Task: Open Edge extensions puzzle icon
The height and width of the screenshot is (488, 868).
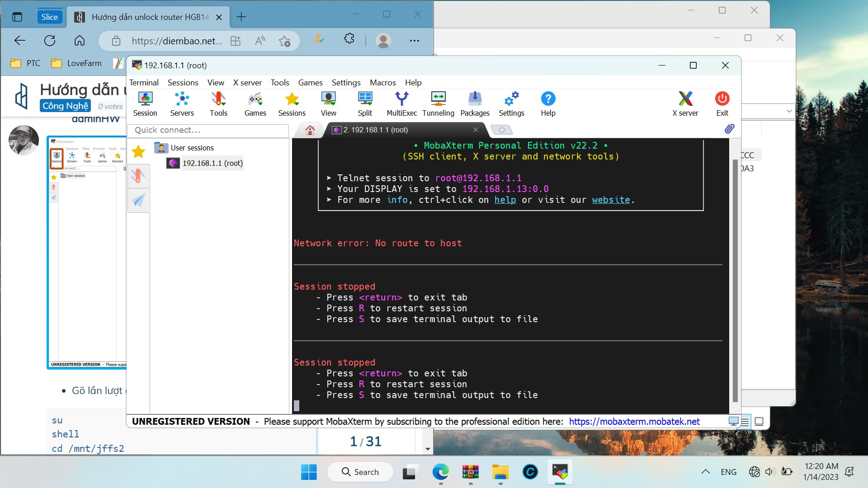Action: (349, 39)
